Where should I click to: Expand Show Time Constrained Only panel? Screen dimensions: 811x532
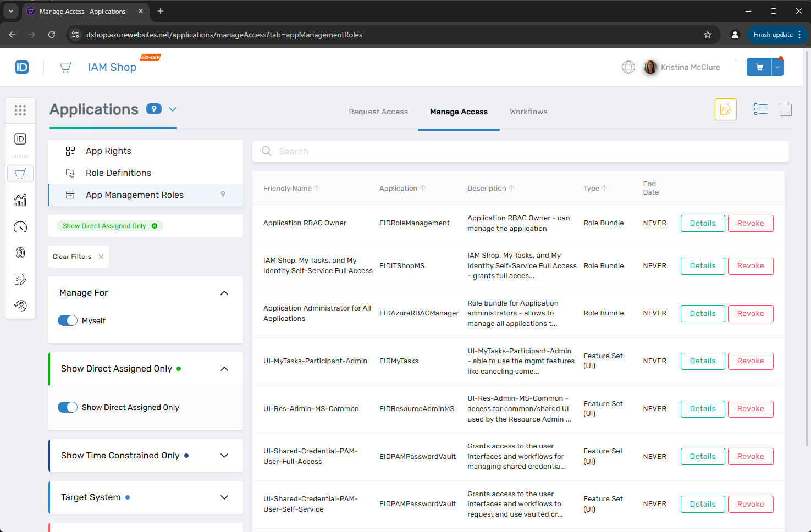(x=224, y=456)
